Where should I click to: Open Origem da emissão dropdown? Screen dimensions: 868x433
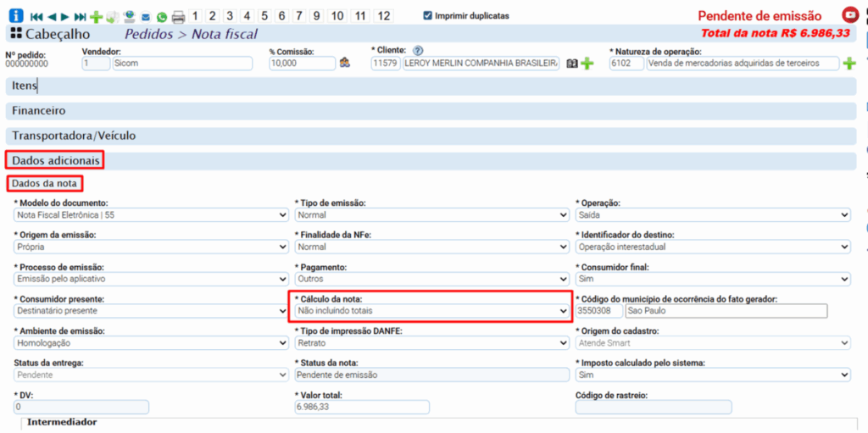(x=151, y=247)
